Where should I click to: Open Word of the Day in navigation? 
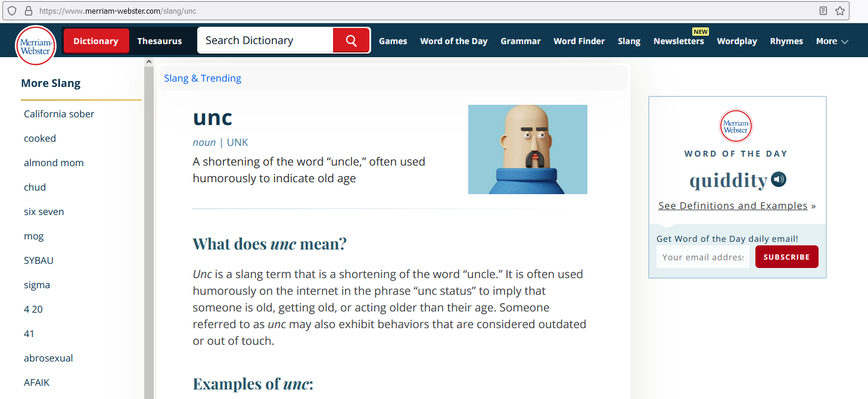tap(454, 41)
